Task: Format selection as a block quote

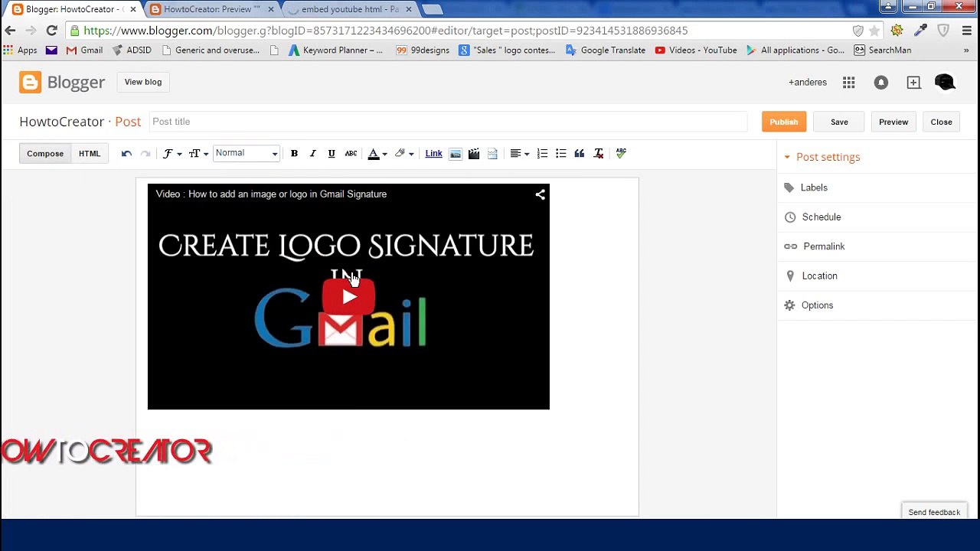Action: coord(580,154)
